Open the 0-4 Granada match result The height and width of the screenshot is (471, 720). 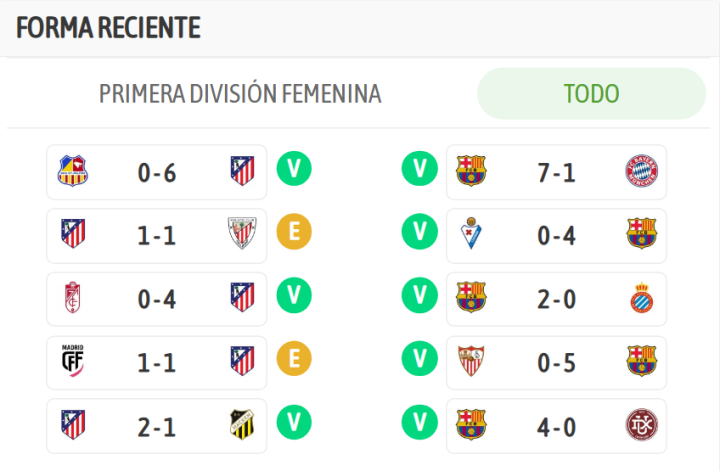[157, 298]
